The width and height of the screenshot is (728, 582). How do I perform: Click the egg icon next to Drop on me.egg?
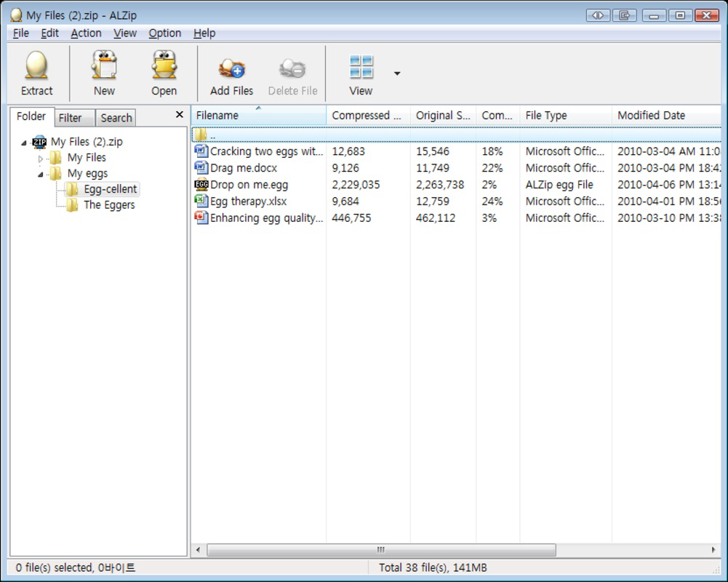click(202, 185)
